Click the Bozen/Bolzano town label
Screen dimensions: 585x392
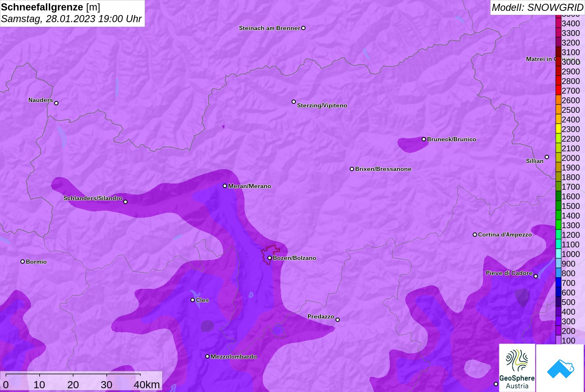click(295, 258)
